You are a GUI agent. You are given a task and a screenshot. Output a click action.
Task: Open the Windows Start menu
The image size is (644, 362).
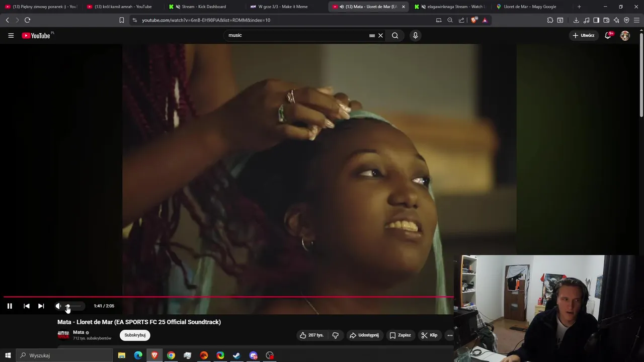point(8,355)
